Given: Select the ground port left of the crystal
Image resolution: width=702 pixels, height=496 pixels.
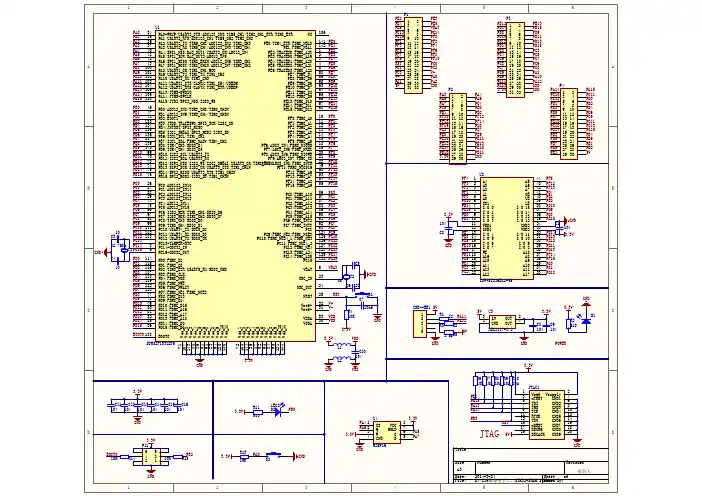Looking at the screenshot, I should pyautogui.click(x=102, y=252).
